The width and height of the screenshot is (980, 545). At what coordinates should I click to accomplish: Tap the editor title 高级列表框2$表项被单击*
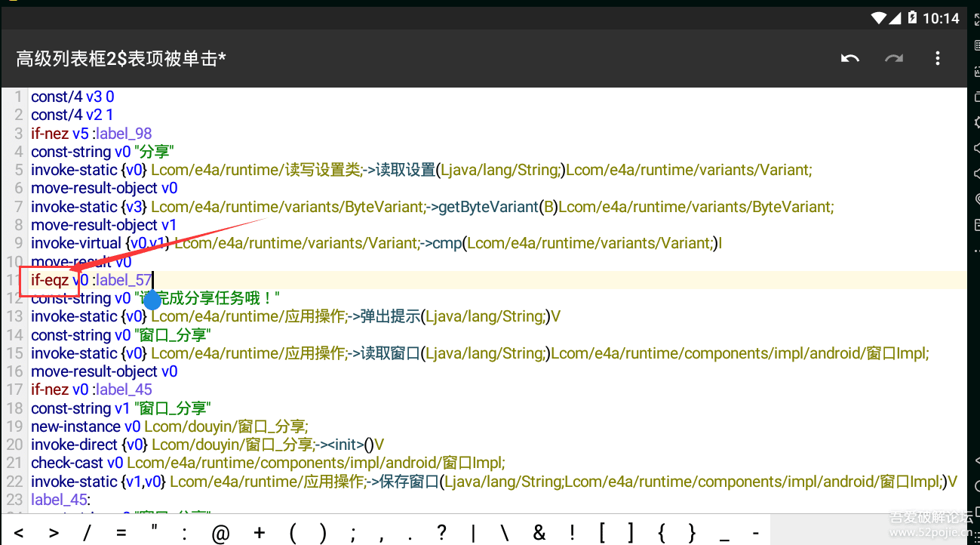click(121, 59)
